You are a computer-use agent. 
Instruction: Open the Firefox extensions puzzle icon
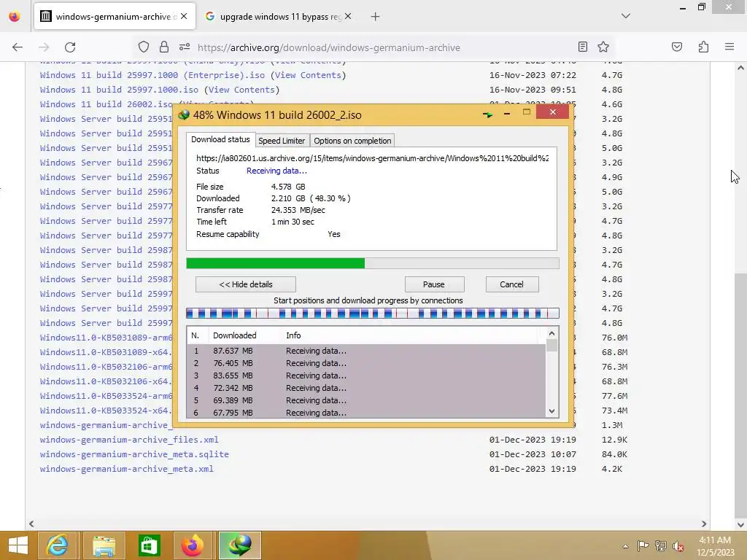click(703, 47)
